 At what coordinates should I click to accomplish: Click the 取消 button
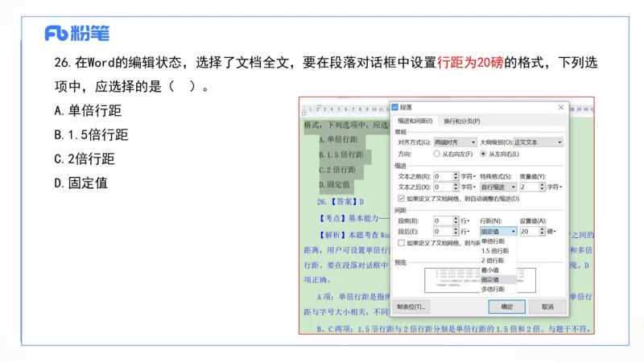[x=547, y=307]
